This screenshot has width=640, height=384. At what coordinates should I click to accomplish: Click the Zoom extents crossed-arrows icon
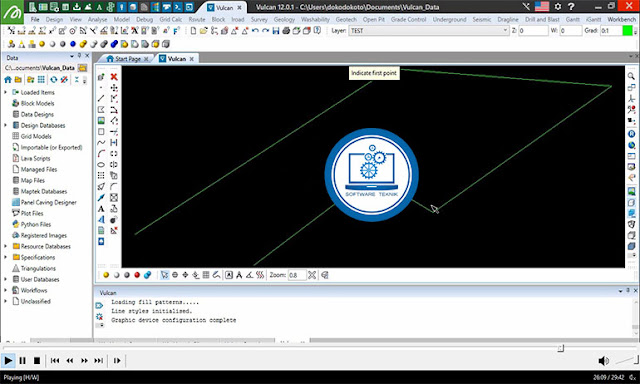(312, 275)
